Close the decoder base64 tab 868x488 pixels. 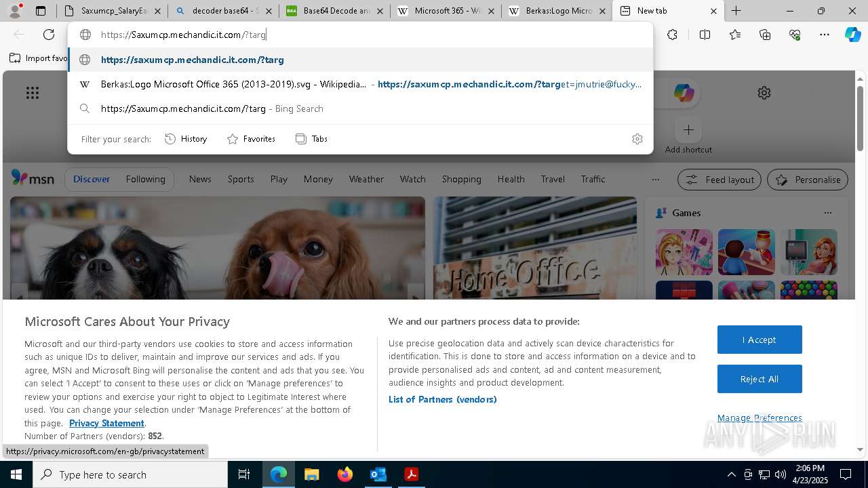(269, 11)
